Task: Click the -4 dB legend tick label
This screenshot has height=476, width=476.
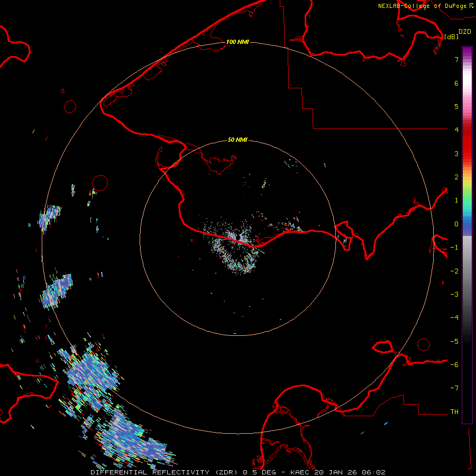Action: 454,317
